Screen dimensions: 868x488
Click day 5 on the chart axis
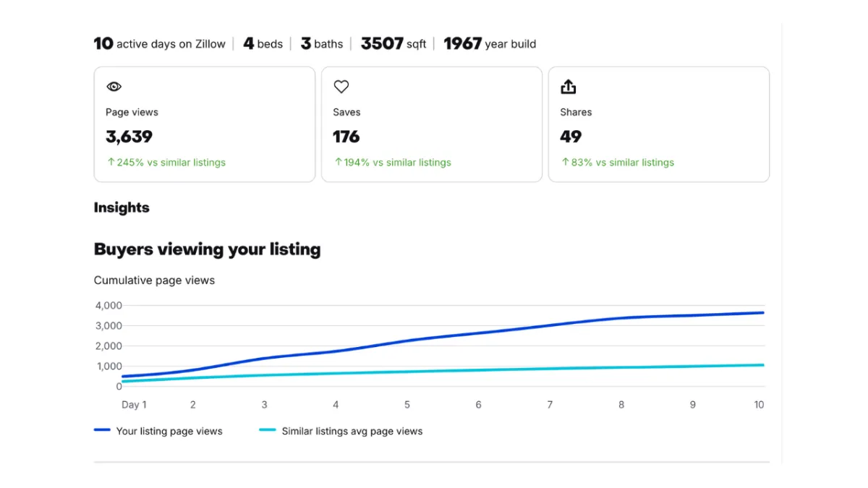[x=407, y=405]
